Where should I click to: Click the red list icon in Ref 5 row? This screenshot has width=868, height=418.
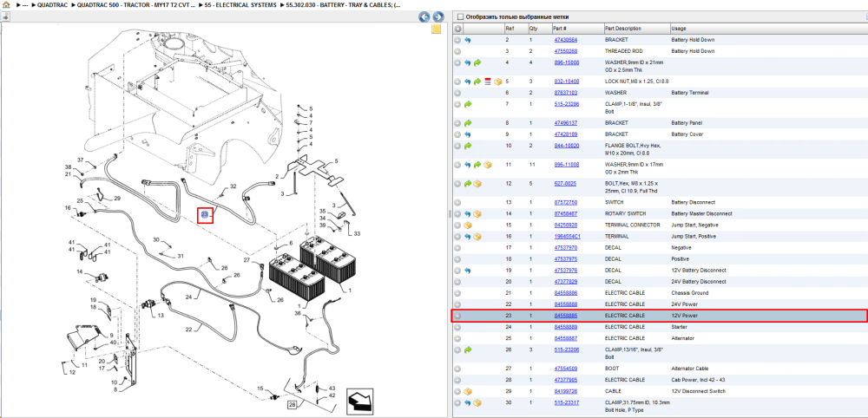coord(488,82)
